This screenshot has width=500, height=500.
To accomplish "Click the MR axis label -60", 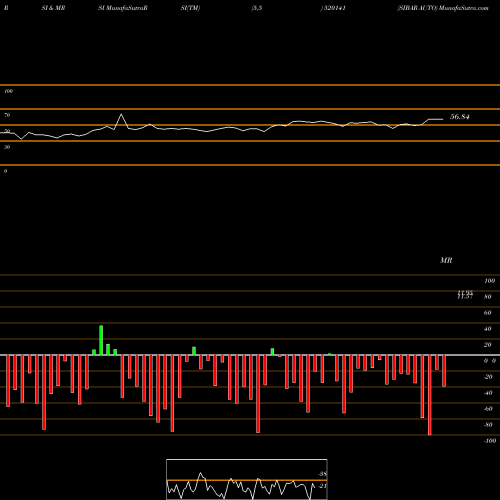I will coord(488,409).
